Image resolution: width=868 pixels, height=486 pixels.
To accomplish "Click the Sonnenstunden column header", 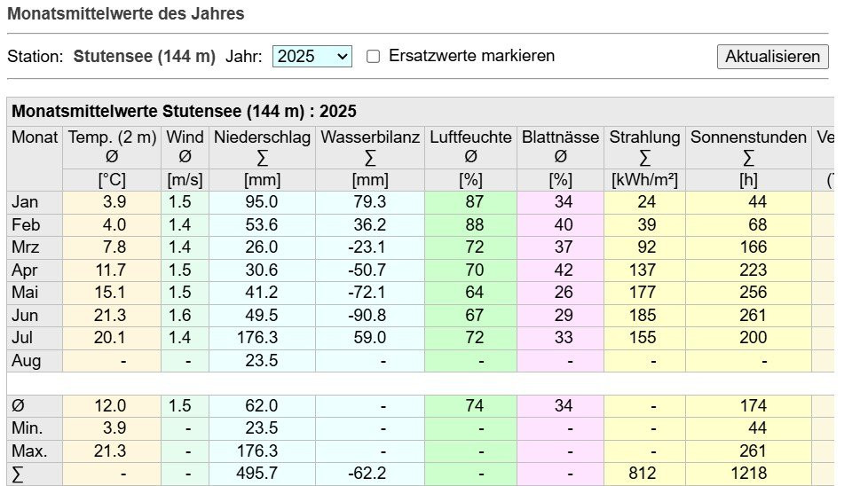I will pos(748,137).
